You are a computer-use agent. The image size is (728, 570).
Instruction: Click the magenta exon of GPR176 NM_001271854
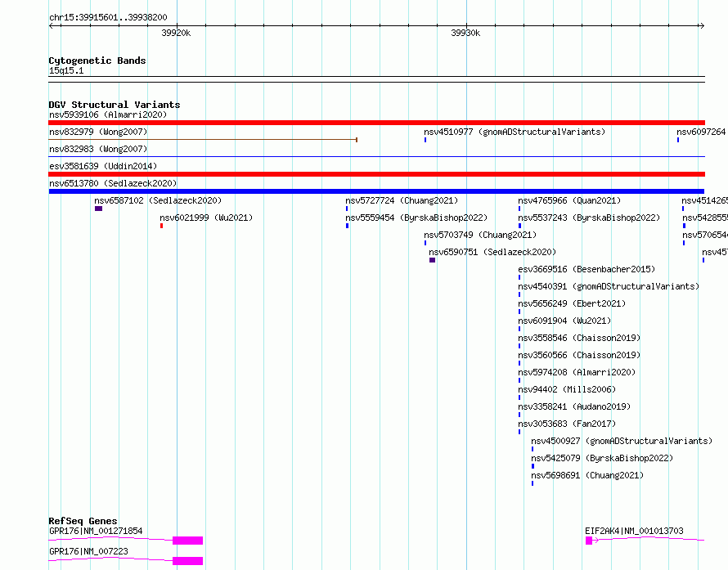coord(187,541)
